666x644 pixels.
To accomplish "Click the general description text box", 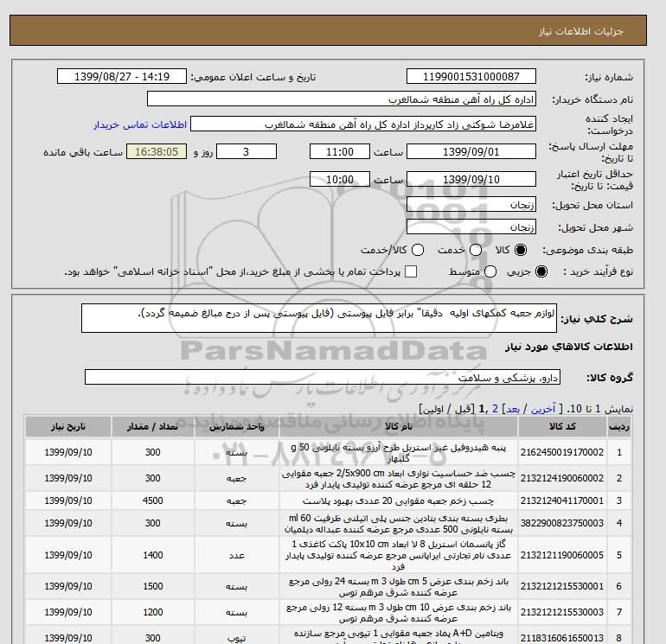I will 319,318.
